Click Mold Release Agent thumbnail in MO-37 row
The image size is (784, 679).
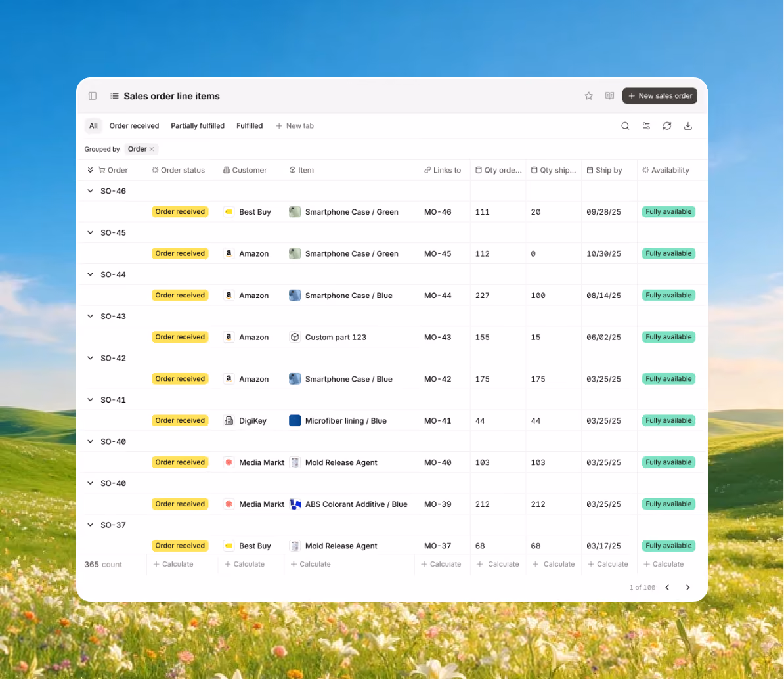295,546
